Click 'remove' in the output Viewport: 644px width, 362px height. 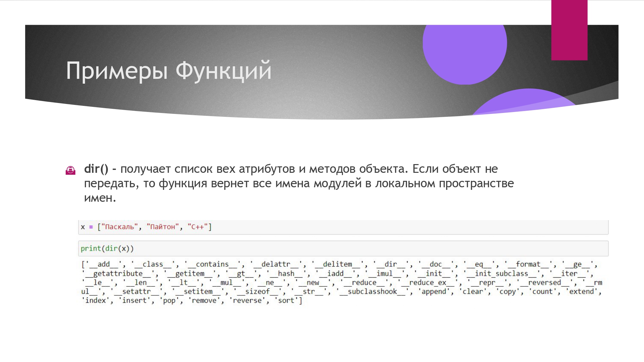[204, 301]
